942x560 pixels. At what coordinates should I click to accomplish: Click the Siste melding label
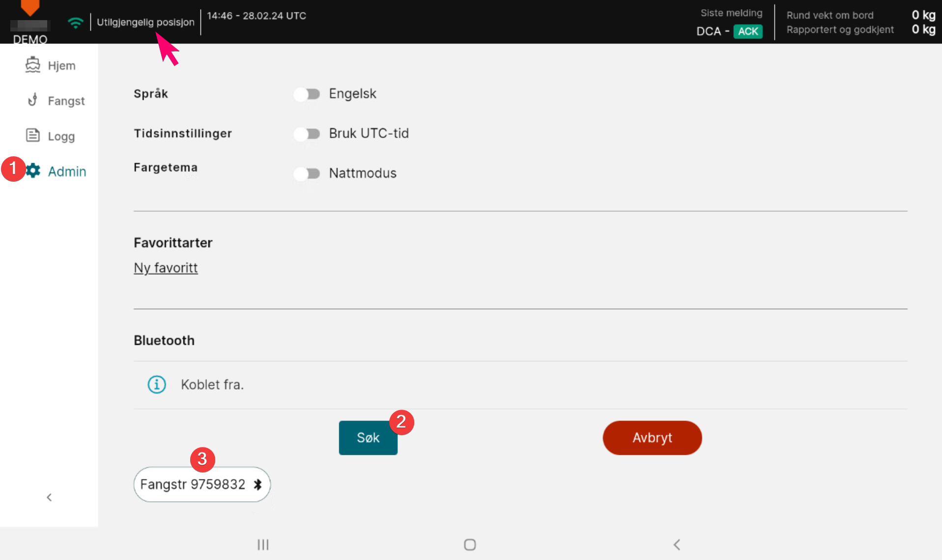pyautogui.click(x=731, y=13)
